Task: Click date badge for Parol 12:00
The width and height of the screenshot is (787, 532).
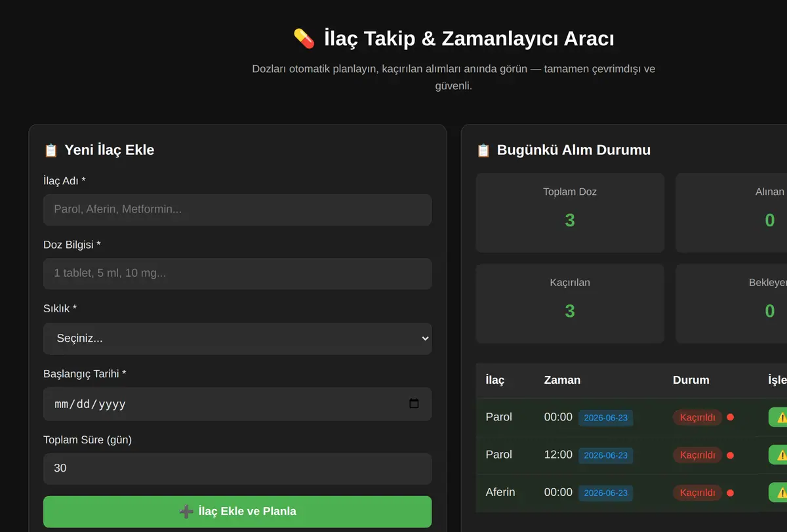Action: click(605, 455)
